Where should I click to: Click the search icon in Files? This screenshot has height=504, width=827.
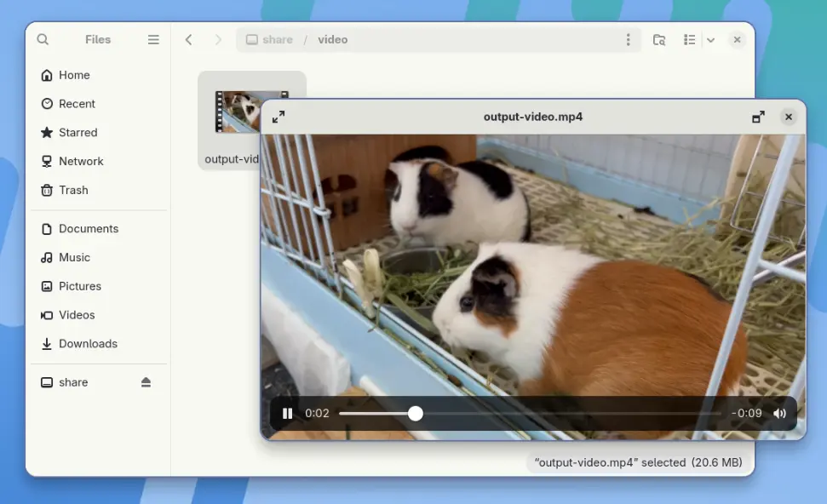point(43,39)
